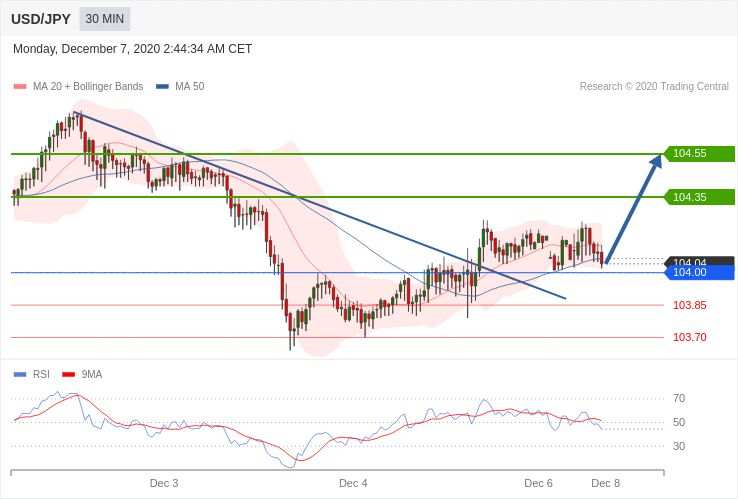Viewport: 738px width, 500px height.
Task: Click the 'Research © 2020 Trading Central' credit
Action: tap(654, 87)
